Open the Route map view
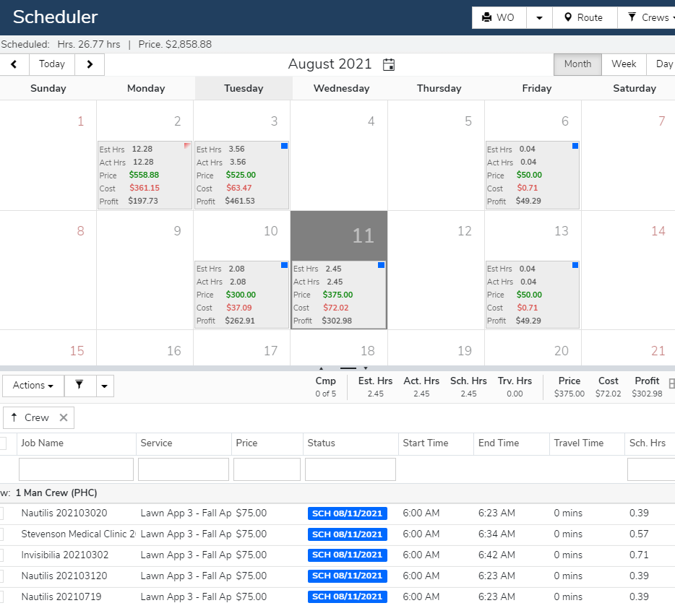675x616 pixels. 585,17
